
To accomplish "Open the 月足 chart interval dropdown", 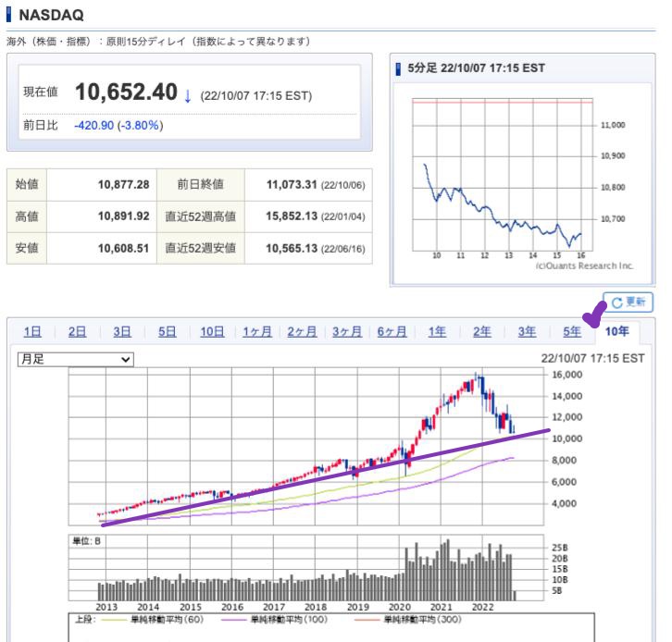I will click(75, 359).
